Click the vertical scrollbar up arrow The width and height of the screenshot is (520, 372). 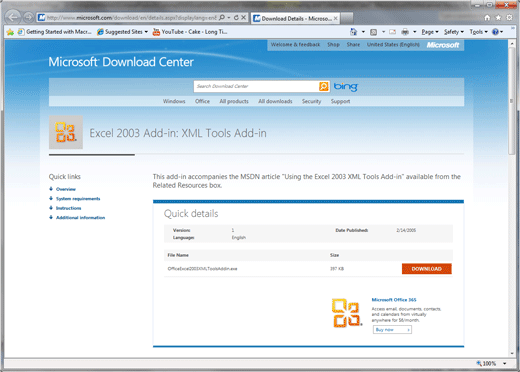(512, 43)
